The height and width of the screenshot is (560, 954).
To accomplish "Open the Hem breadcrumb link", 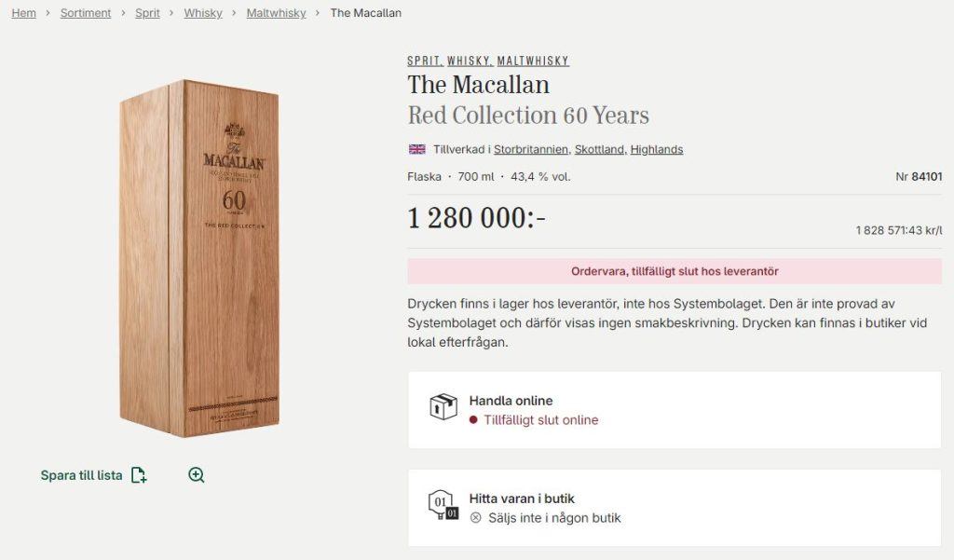I will coord(24,13).
